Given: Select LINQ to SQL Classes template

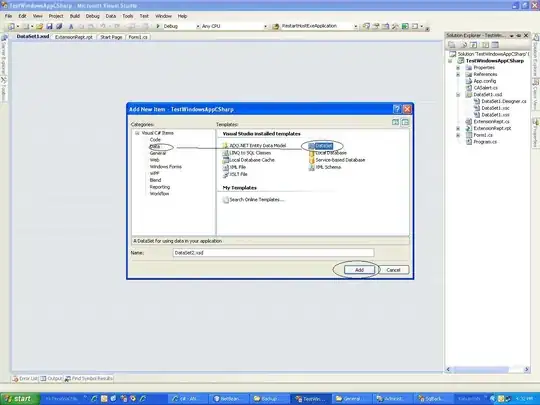Looking at the screenshot, I should (x=247, y=153).
